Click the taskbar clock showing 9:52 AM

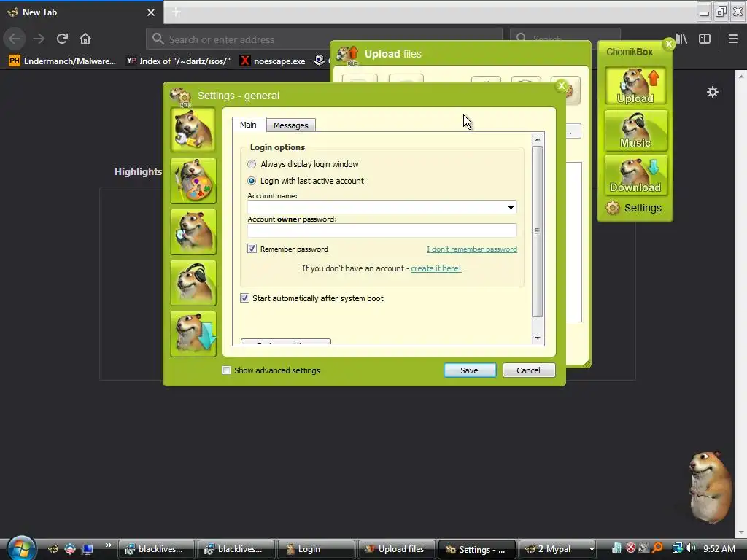tap(719, 548)
